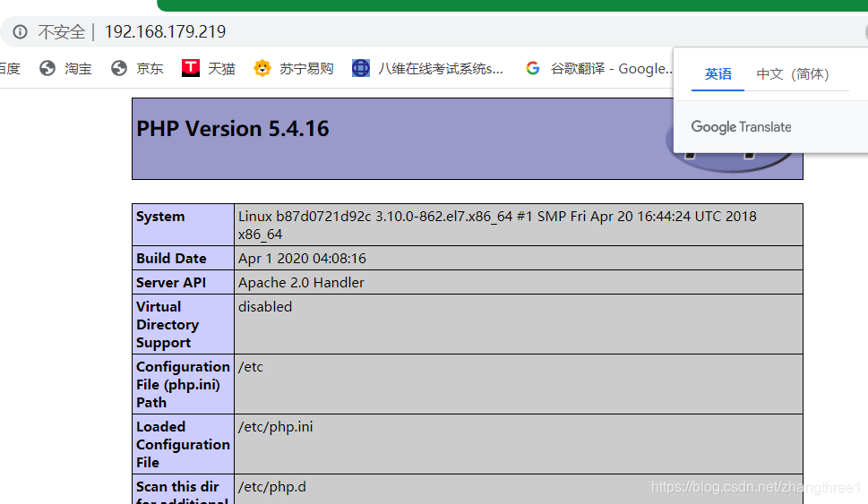
Task: Click the blue globe icon of 八维在线考试系统
Action: pyautogui.click(x=361, y=69)
